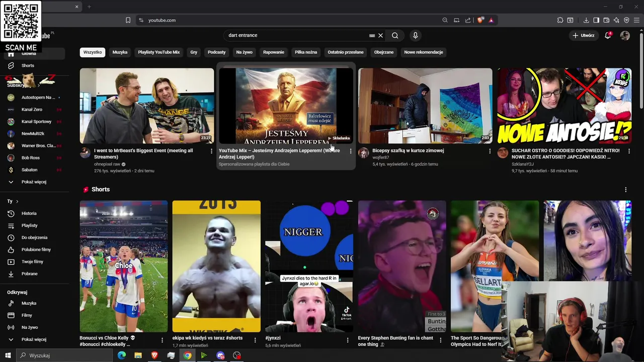Open Playlisty in sidebar

pos(29,225)
